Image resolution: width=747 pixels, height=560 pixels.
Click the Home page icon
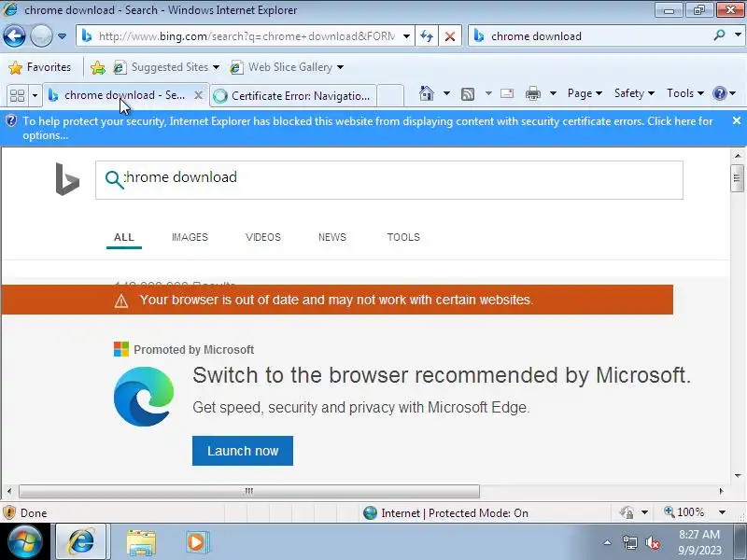(x=427, y=93)
